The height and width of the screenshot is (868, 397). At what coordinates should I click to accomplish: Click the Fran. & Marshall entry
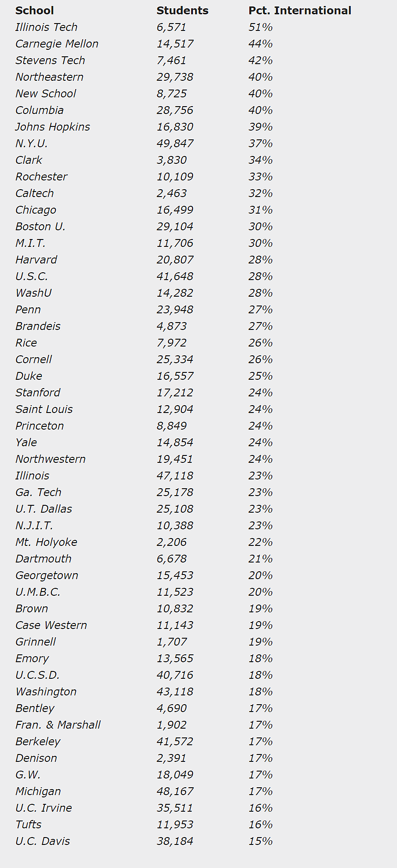[x=58, y=725]
